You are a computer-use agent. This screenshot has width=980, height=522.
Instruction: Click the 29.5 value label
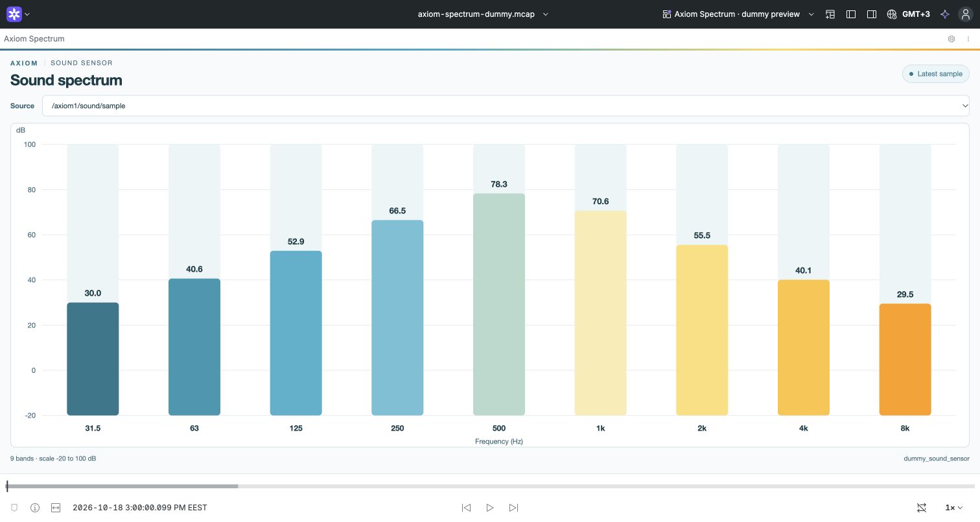tap(905, 294)
